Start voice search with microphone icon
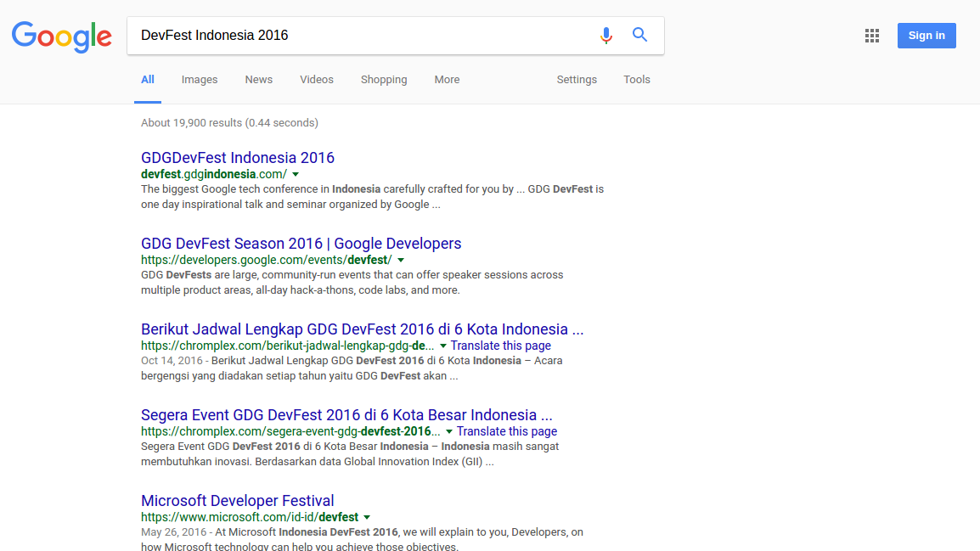This screenshot has height=551, width=980. point(605,35)
